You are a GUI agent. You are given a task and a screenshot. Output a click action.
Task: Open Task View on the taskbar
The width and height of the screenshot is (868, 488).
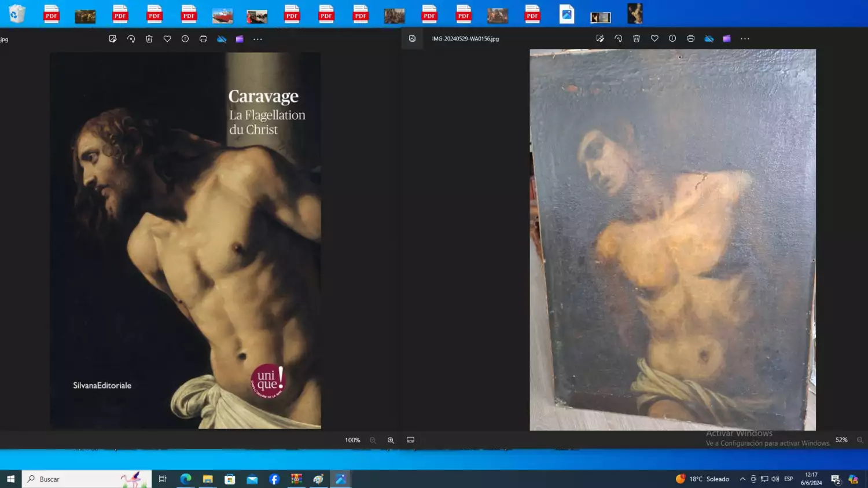(163, 479)
